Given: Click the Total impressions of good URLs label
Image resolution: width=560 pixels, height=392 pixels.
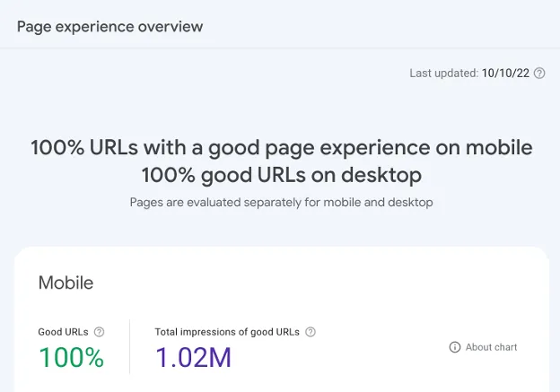Looking at the screenshot, I should tap(227, 332).
